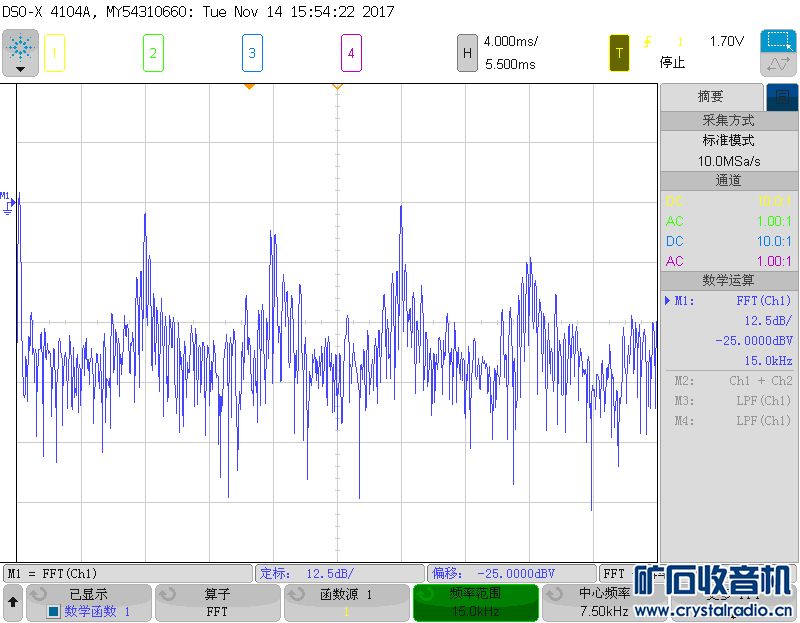
Task: Select the rectangular zoom box tool
Action: point(778,41)
